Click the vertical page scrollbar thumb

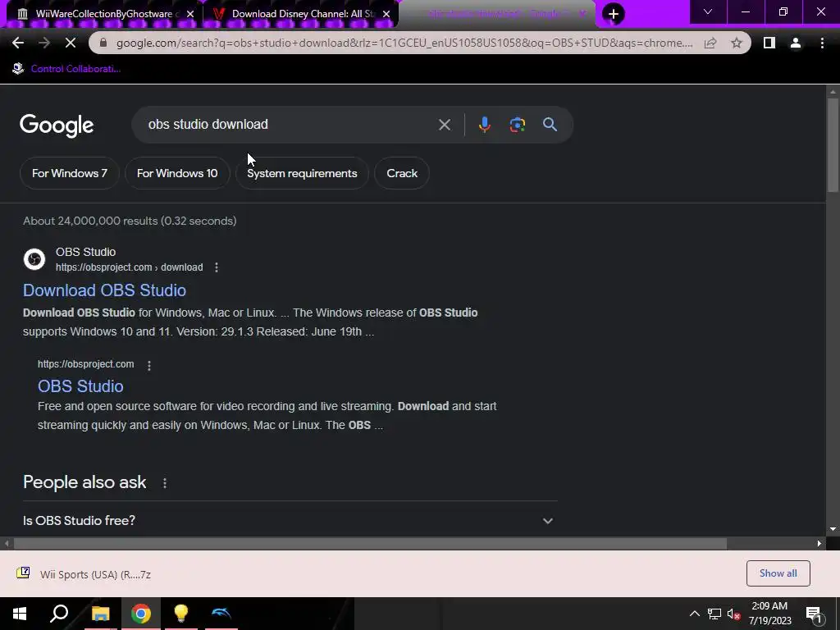coord(833,144)
